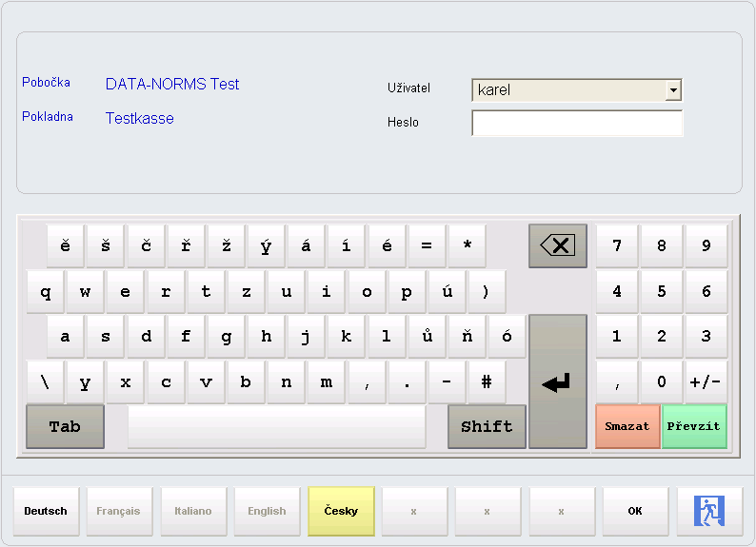Tap numpad key 7
The image size is (756, 547).
tap(617, 245)
